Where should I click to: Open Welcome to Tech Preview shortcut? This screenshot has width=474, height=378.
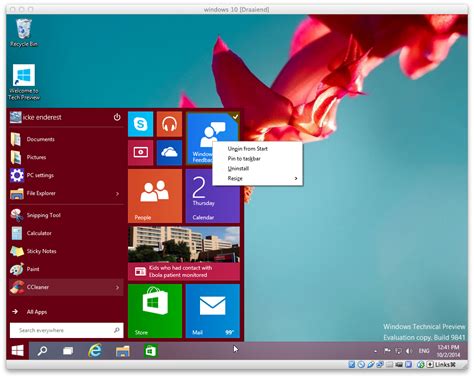tap(24, 82)
